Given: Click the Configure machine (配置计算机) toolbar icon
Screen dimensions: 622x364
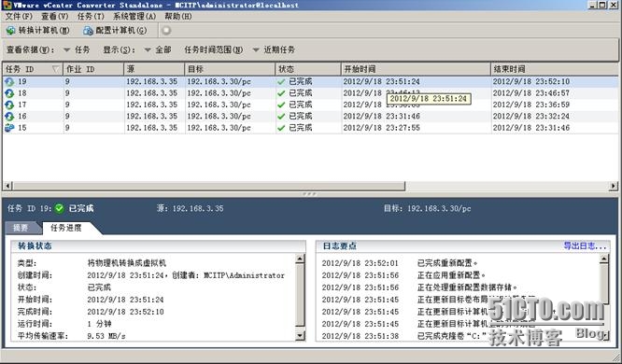Looking at the screenshot, I should click(x=88, y=31).
